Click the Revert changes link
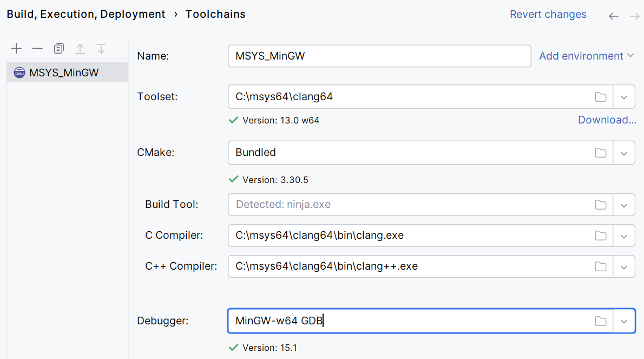The image size is (644, 359). pos(548,14)
